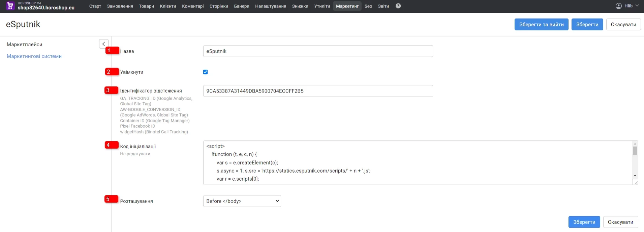Click the top Скасувати button
Screen dimensions: 644x232
[623, 24]
